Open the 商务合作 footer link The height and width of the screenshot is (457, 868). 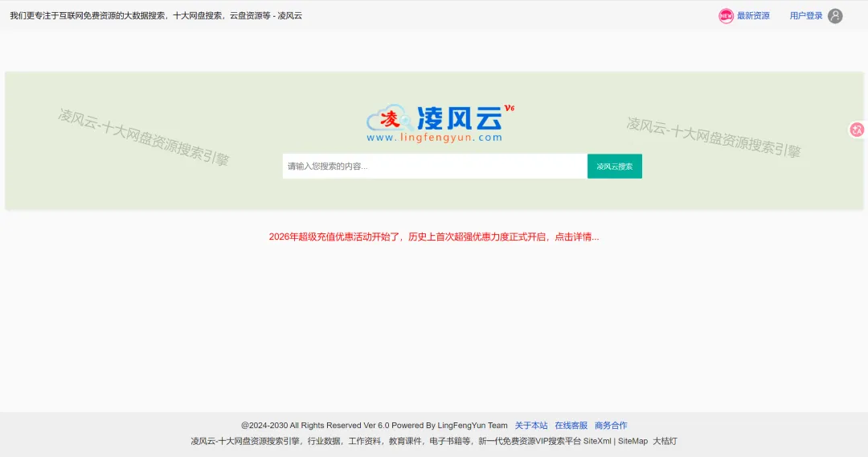(x=611, y=426)
